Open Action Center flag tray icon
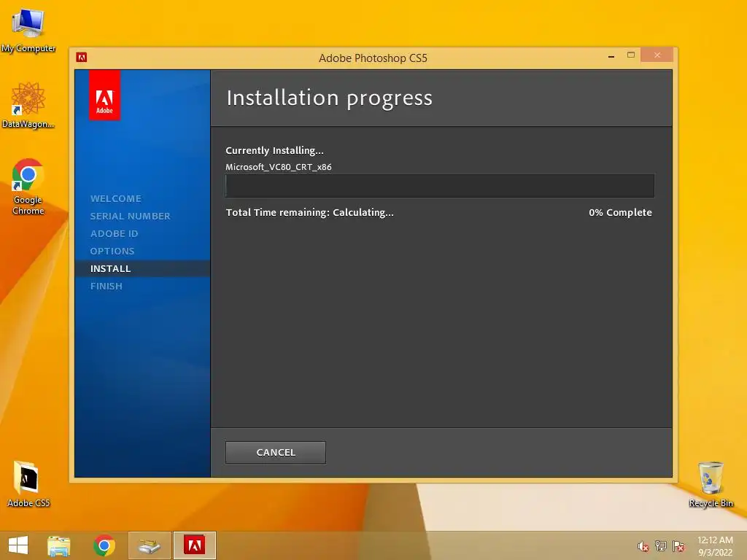747x560 pixels. [678, 546]
